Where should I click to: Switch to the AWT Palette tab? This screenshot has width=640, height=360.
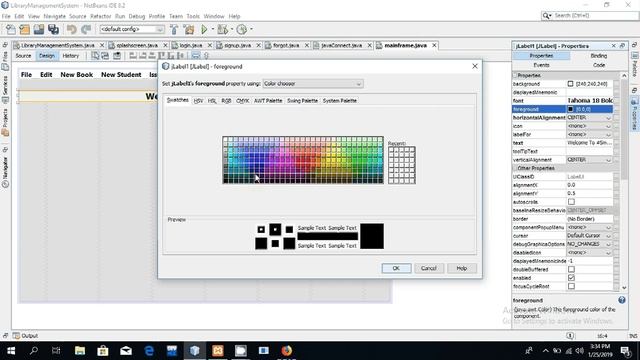(268, 100)
